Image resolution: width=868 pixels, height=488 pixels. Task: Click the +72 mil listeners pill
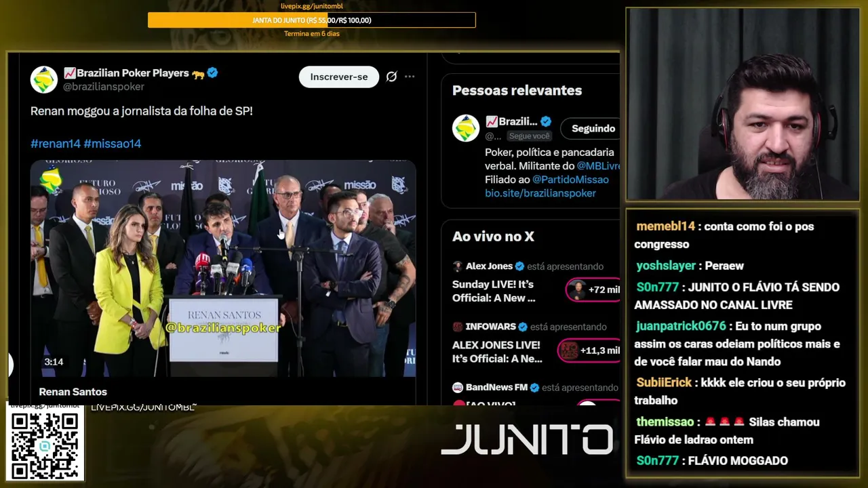pos(593,289)
